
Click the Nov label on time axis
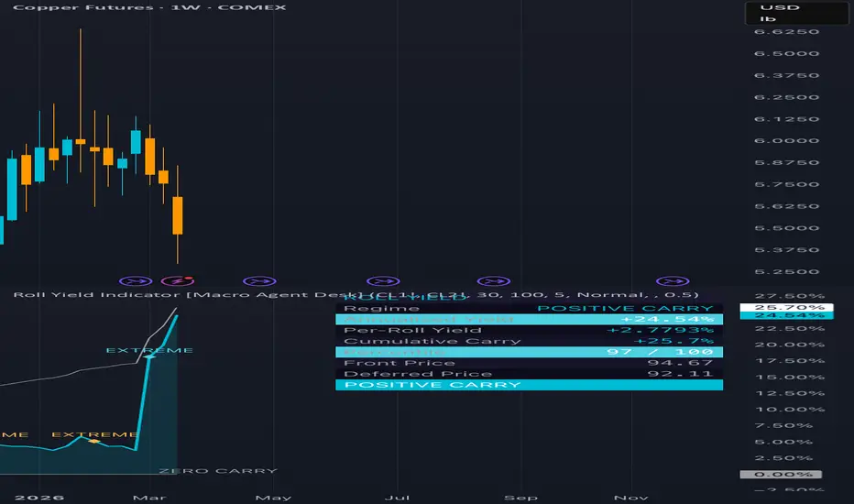tap(631, 498)
